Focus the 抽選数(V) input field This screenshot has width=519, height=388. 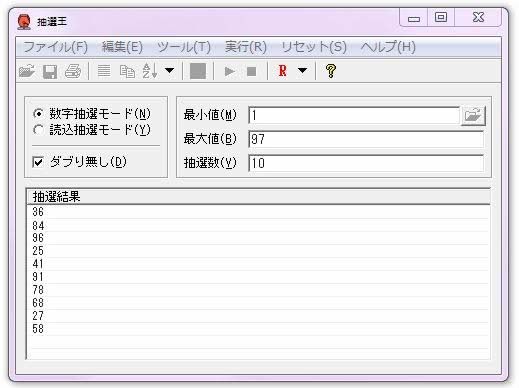[366, 163]
